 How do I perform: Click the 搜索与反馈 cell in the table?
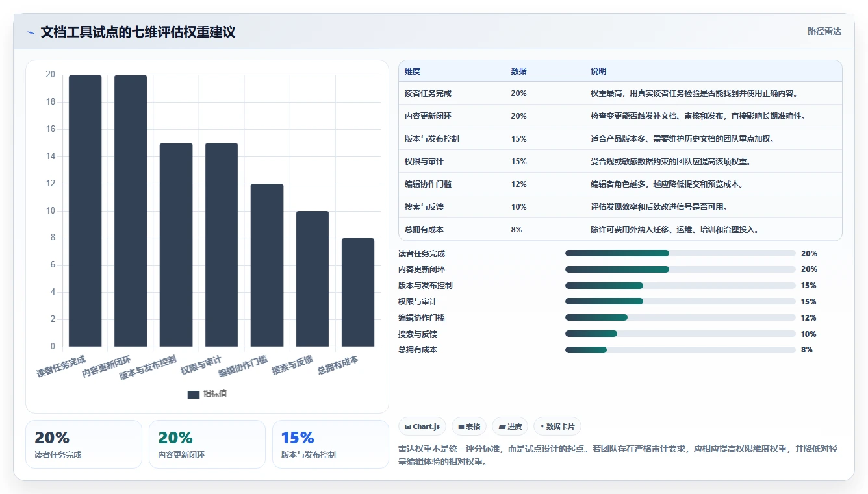424,207
